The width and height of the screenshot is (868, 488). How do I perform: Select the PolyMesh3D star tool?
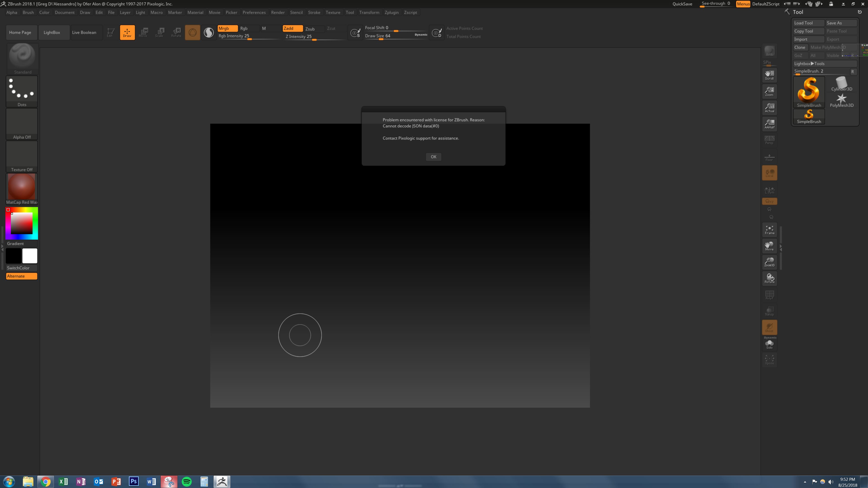841,100
